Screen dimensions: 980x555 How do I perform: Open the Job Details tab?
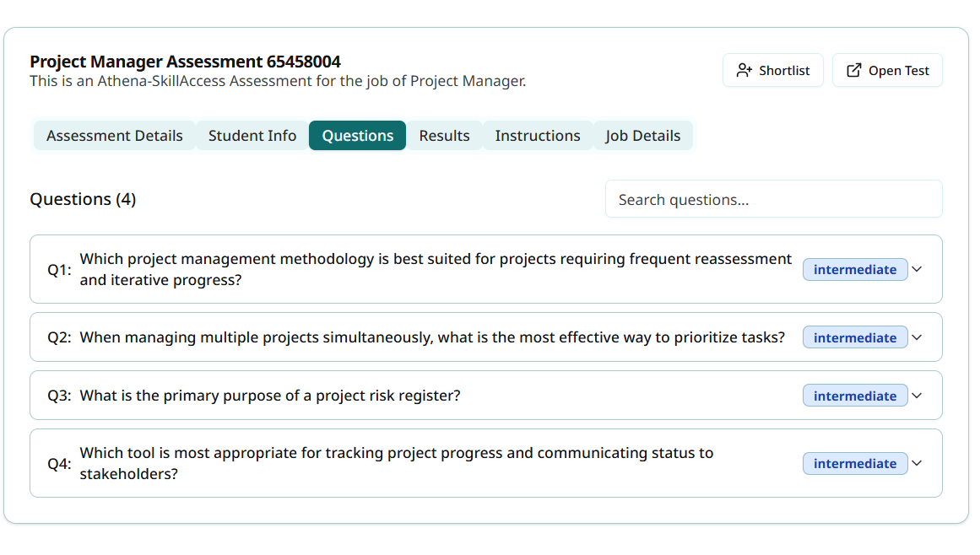pos(643,136)
